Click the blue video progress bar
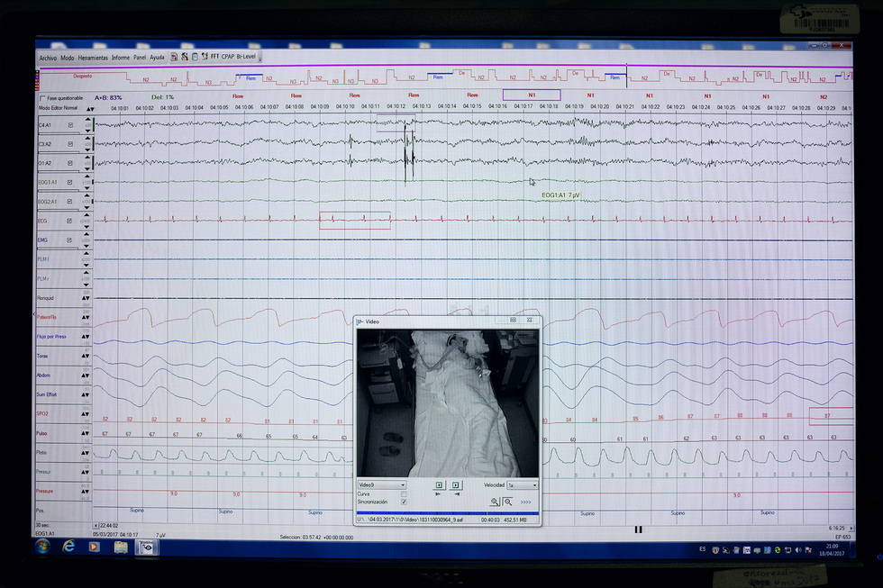883x588 pixels. 447,513
